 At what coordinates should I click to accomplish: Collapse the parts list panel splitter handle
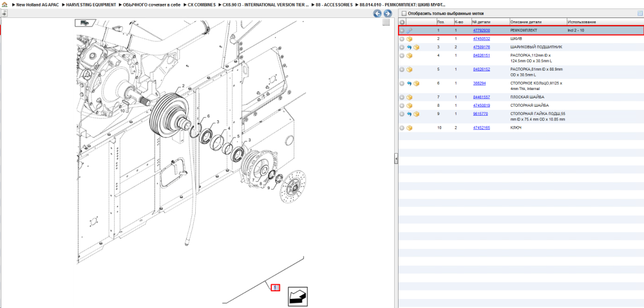(396, 158)
